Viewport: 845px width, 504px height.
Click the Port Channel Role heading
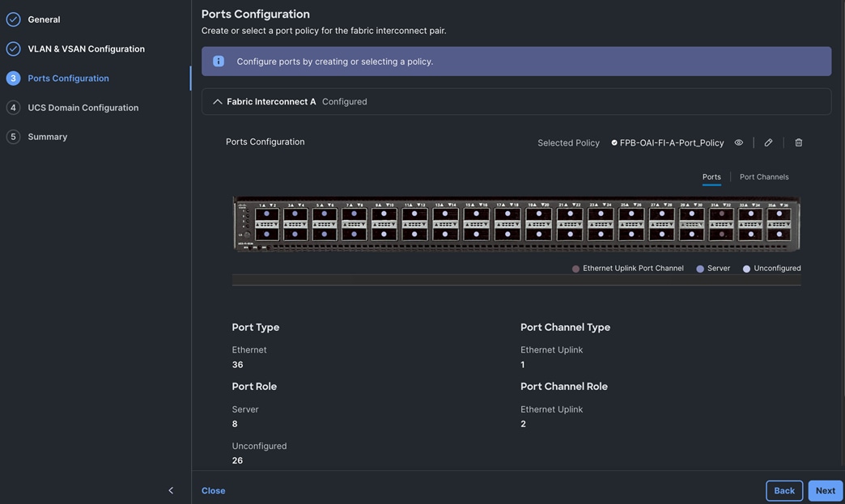point(563,387)
